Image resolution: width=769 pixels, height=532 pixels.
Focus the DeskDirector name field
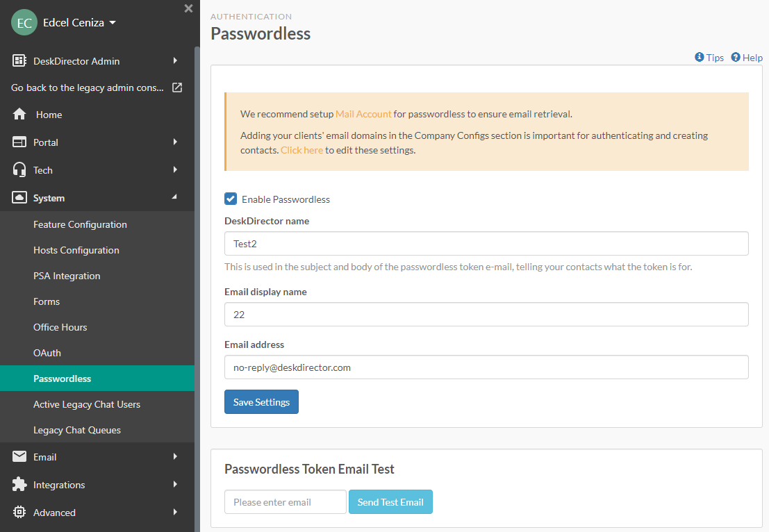pyautogui.click(x=486, y=244)
